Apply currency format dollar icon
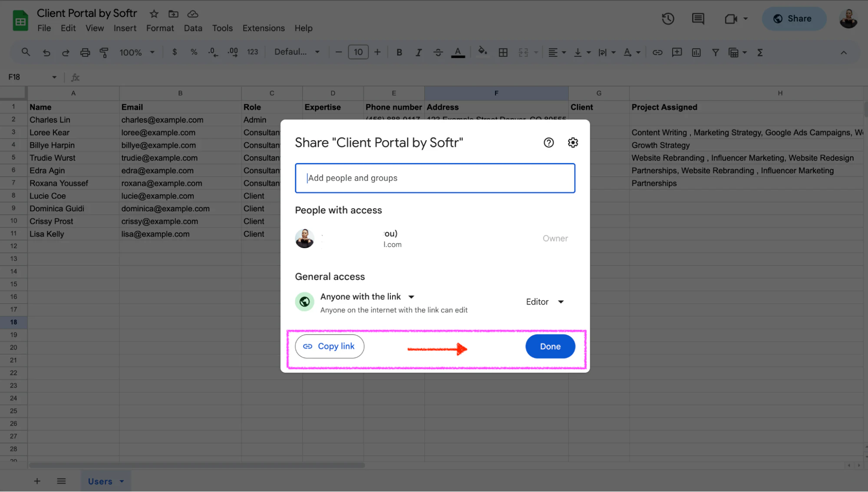Viewport: 868px width, 492px height. pyautogui.click(x=175, y=52)
